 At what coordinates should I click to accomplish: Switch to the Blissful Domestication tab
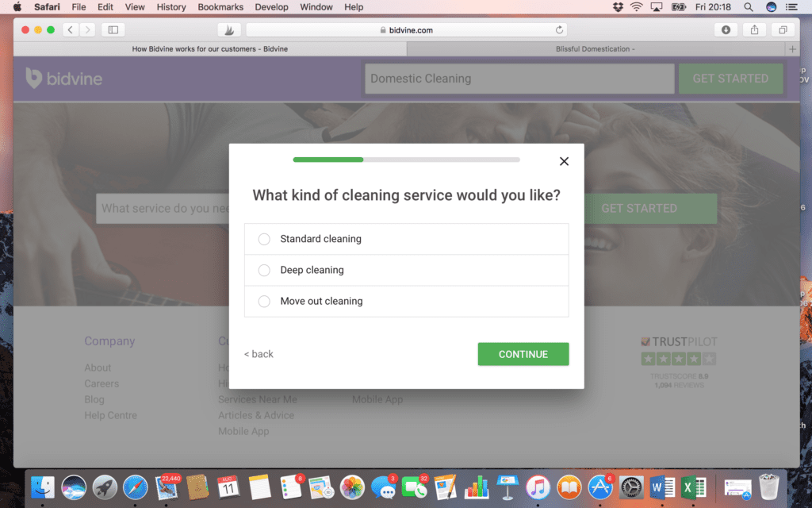596,49
